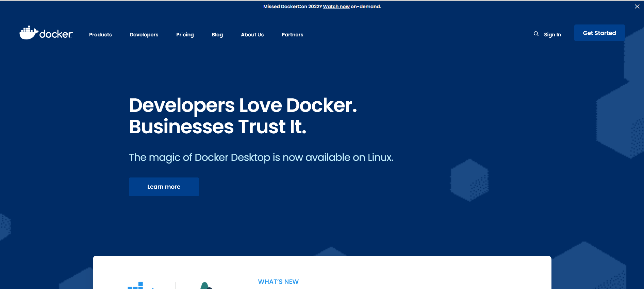644x289 pixels.
Task: Open the Developers menu
Action: [144, 35]
